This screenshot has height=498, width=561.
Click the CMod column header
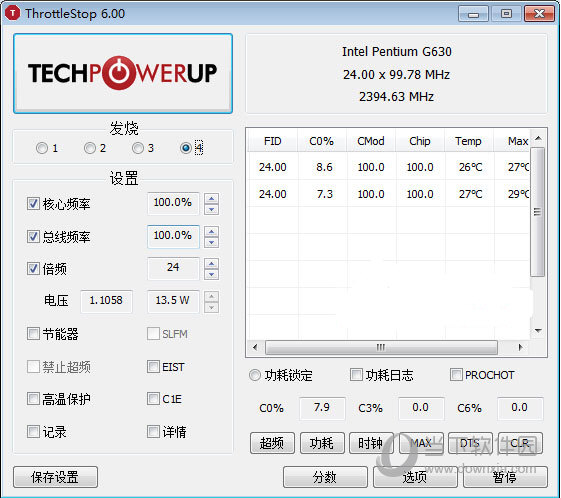[371, 141]
